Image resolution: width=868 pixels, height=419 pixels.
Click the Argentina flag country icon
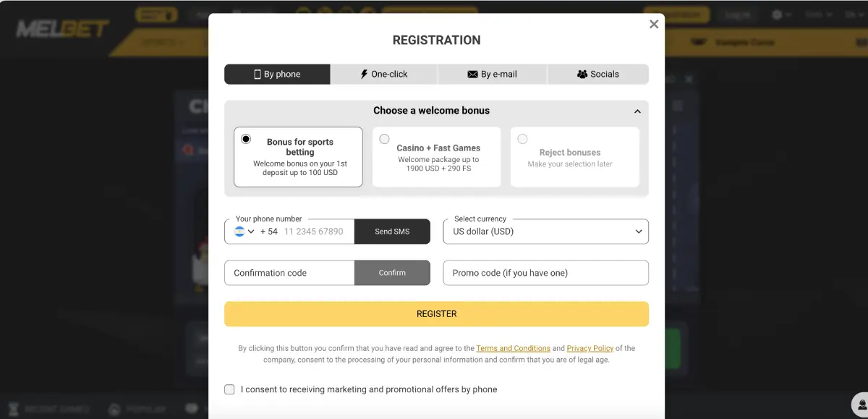(x=239, y=232)
